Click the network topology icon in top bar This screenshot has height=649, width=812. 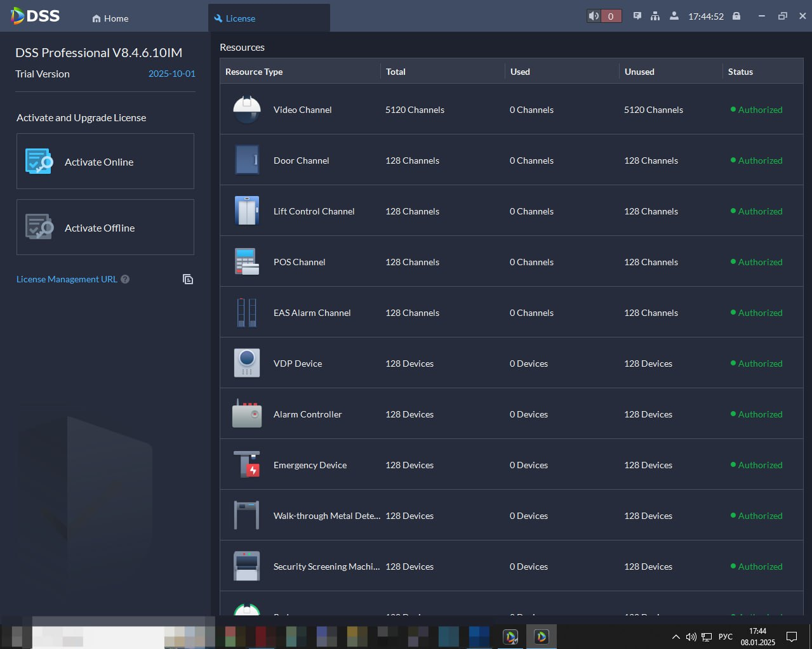[x=655, y=16]
